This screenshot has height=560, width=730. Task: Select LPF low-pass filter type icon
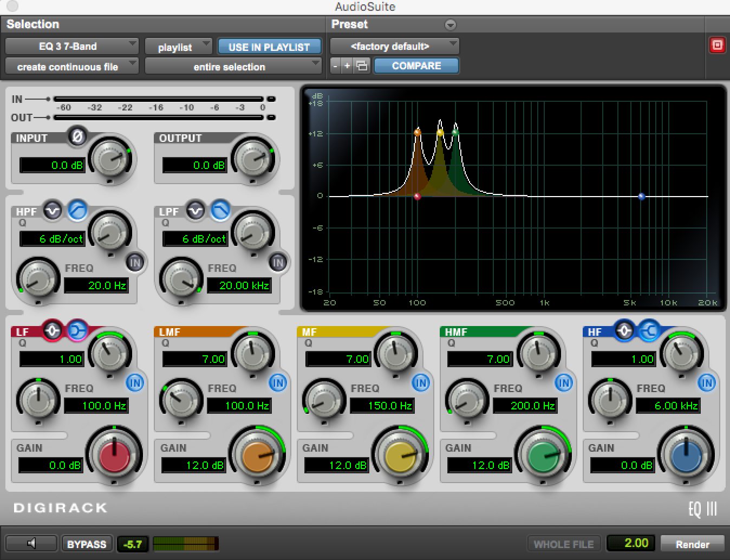[220, 211]
